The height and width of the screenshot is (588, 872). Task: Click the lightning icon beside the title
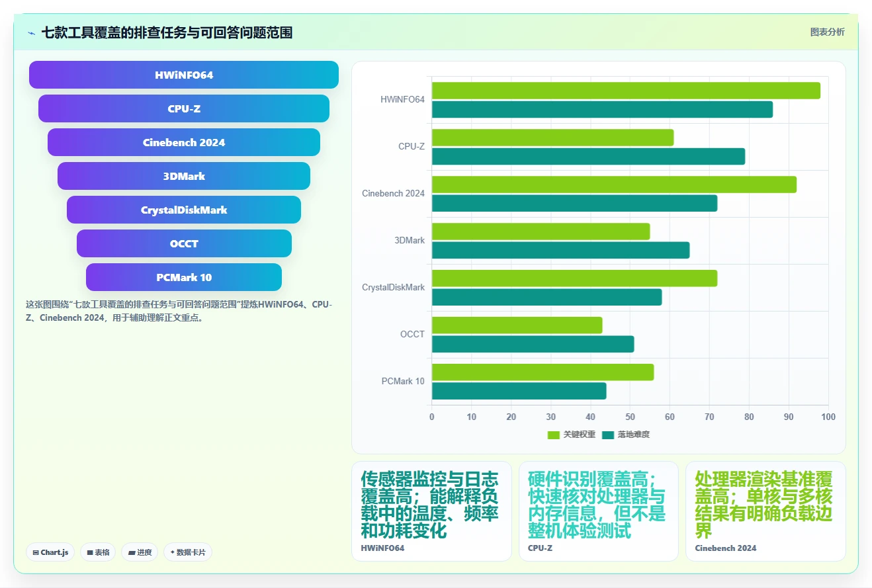31,32
